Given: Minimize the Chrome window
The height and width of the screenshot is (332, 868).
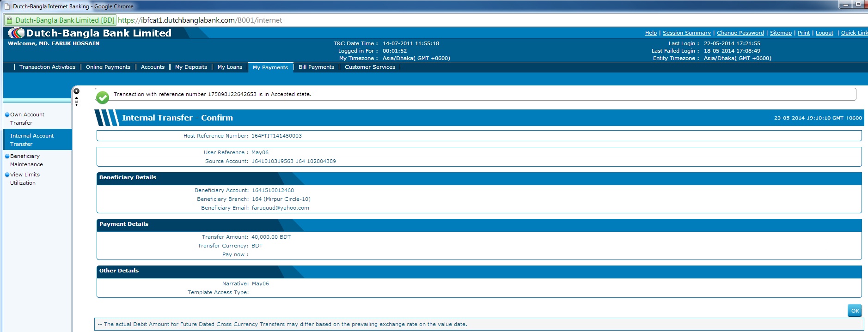Looking at the screenshot, I should 845,5.
